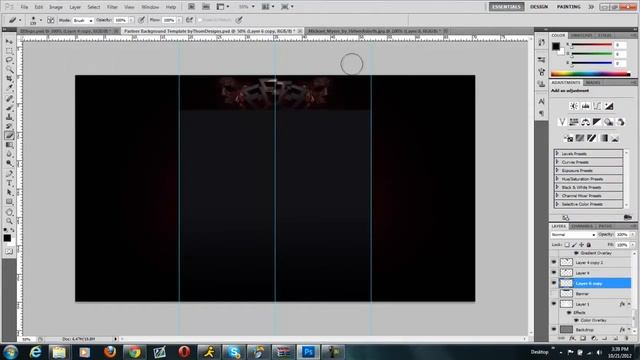Click the Delete layer trash icon

(627, 338)
